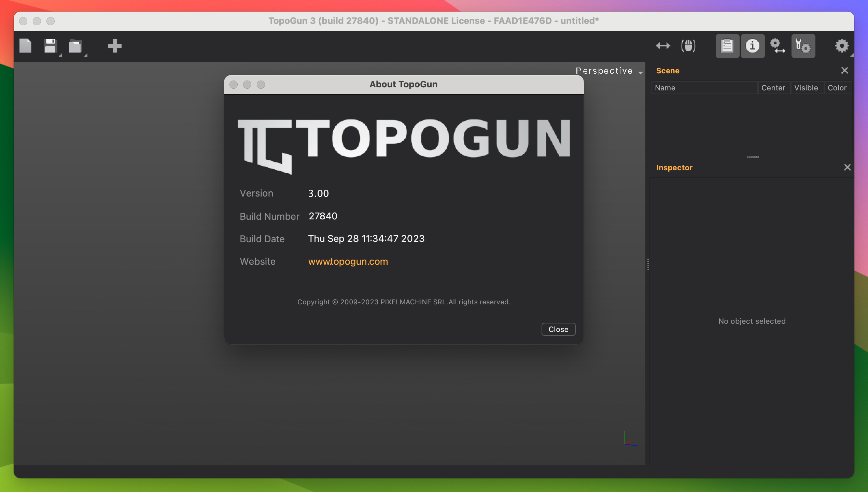This screenshot has width=868, height=492.
Task: Import geometry via the plus icon
Action: (115, 46)
